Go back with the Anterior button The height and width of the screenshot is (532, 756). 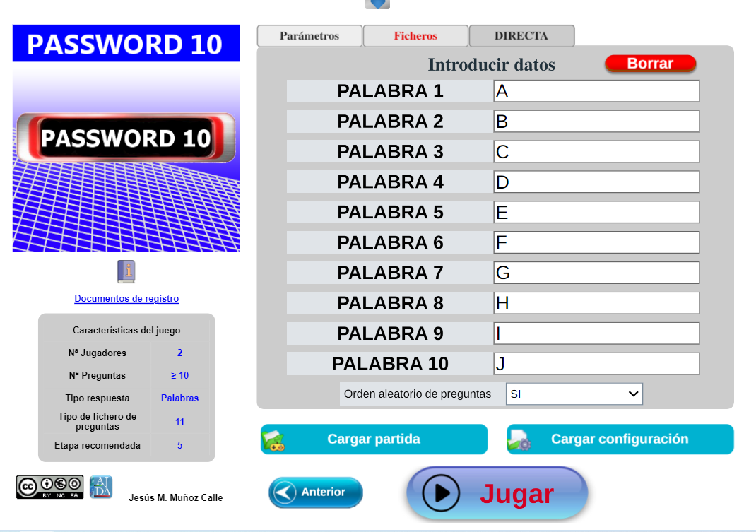pyautogui.click(x=316, y=492)
